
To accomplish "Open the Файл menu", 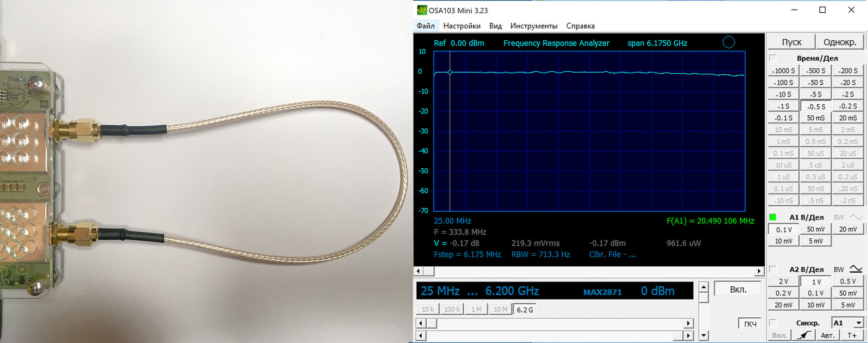I will coord(425,26).
